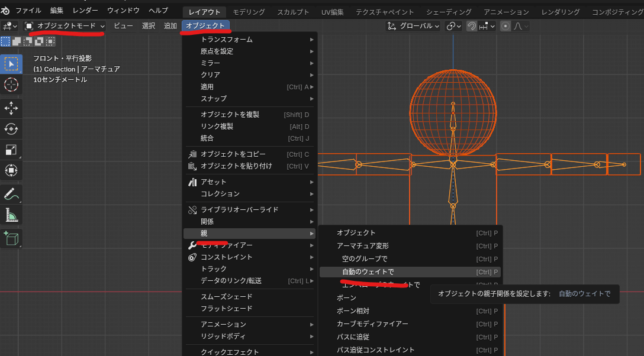Toggle proportional editing in header
The width and height of the screenshot is (644, 356).
click(x=505, y=26)
